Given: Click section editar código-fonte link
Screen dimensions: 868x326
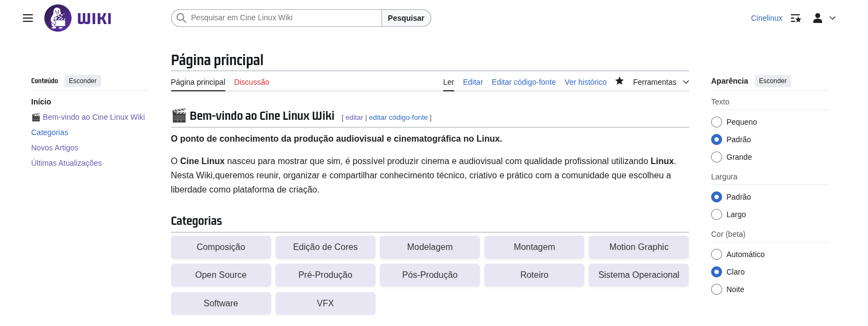Looking at the screenshot, I should [x=398, y=118].
